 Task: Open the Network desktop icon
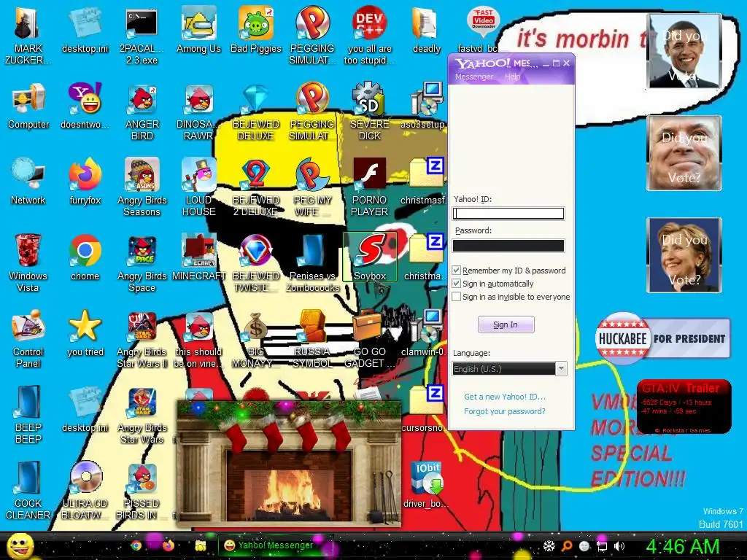coord(28,182)
